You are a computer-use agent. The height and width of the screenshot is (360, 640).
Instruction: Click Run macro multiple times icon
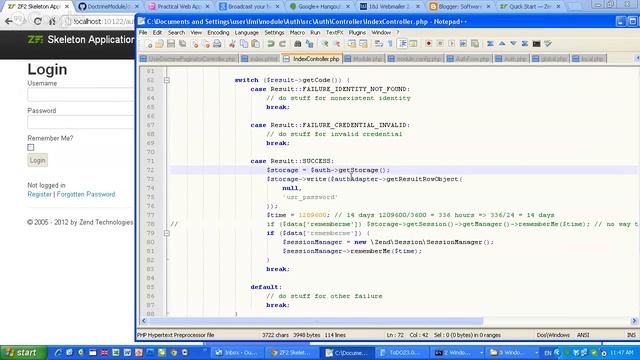point(463,44)
